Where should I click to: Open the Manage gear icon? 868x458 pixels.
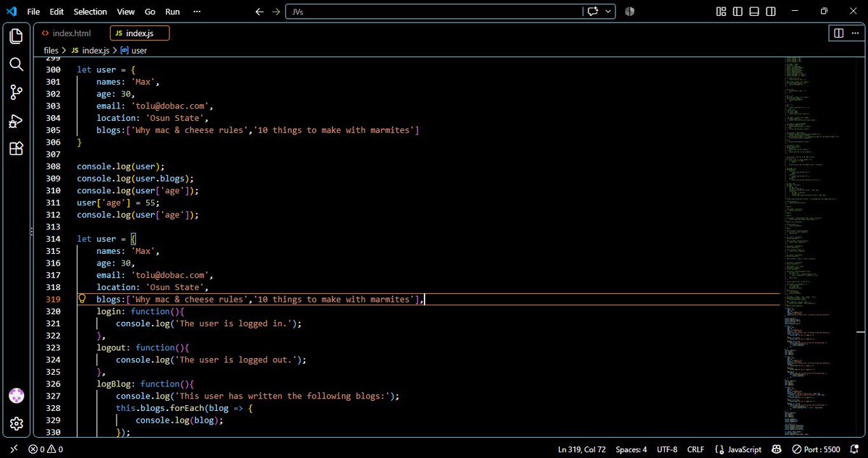16,423
